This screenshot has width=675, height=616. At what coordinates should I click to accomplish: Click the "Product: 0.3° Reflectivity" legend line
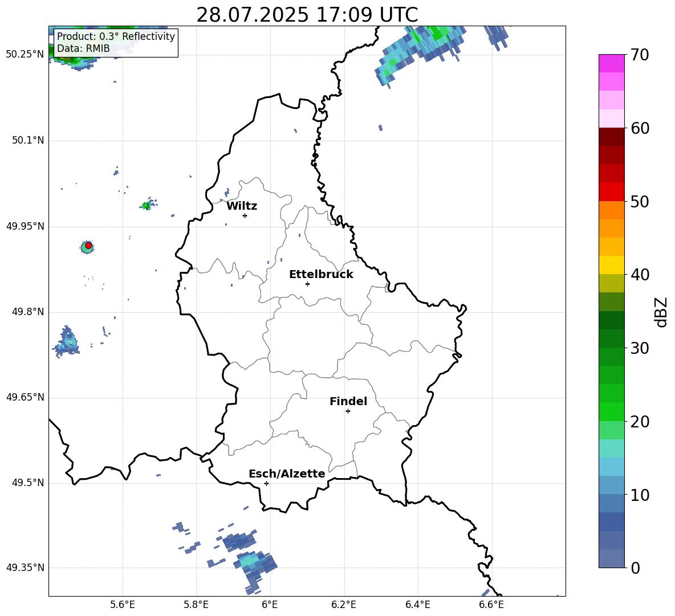[x=116, y=36]
